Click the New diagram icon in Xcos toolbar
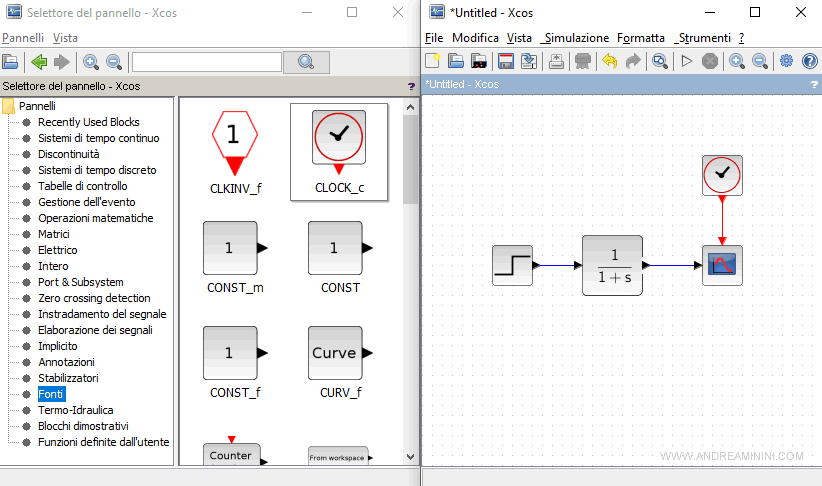 point(432,61)
